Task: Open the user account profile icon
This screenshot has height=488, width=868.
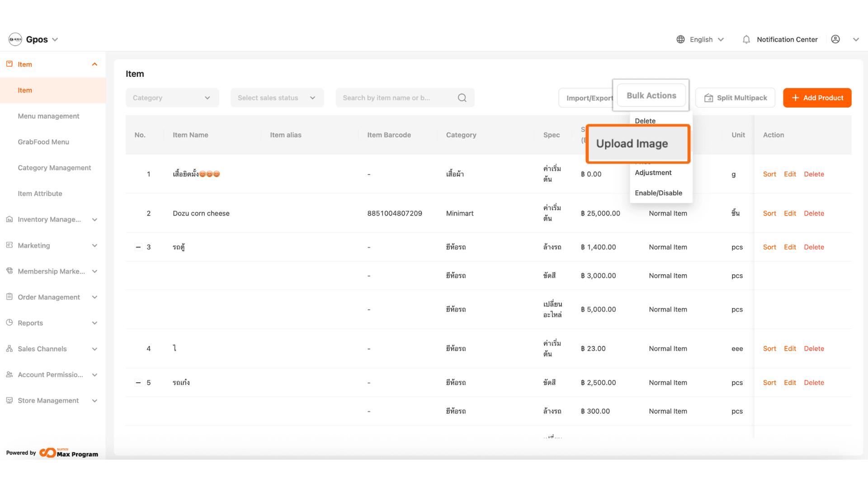Action: point(835,40)
